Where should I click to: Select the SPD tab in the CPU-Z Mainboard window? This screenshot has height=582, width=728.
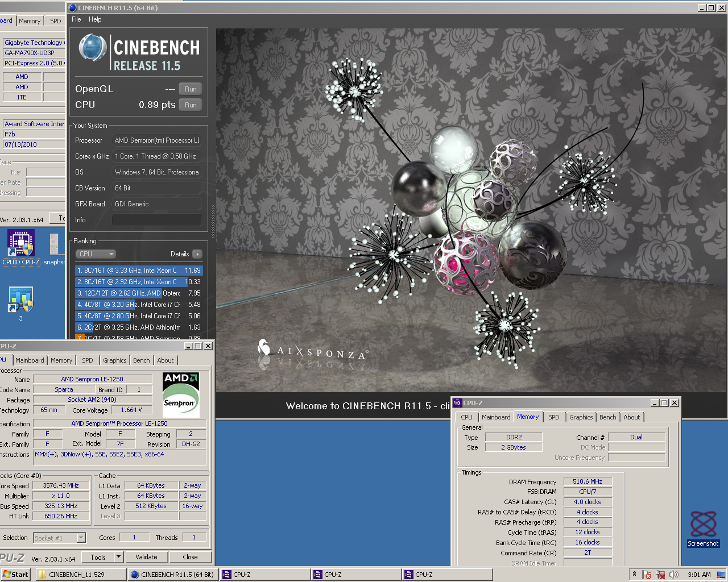55,21
